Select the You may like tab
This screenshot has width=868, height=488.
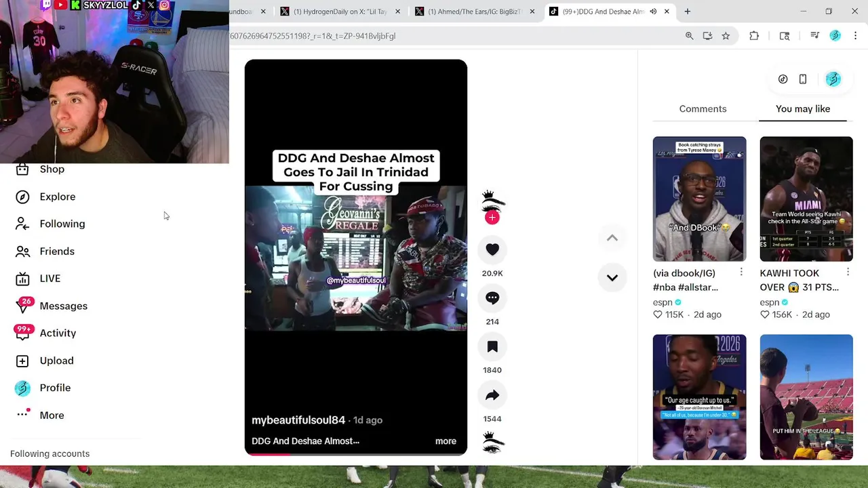(x=803, y=108)
